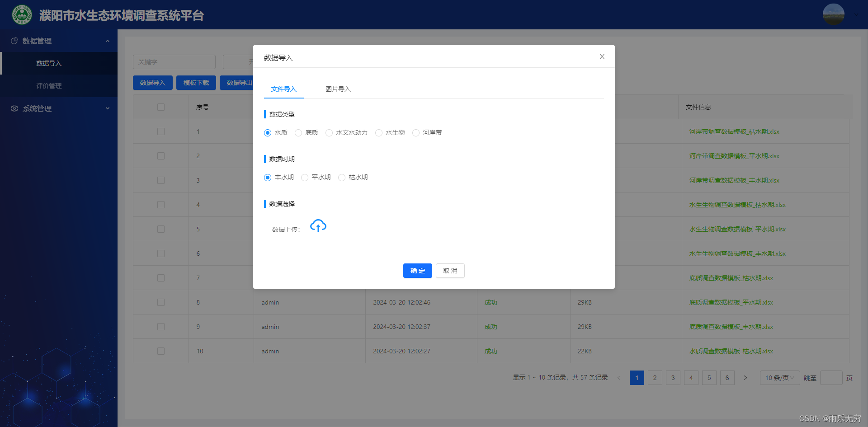
Task: Go to page 1
Action: [637, 378]
